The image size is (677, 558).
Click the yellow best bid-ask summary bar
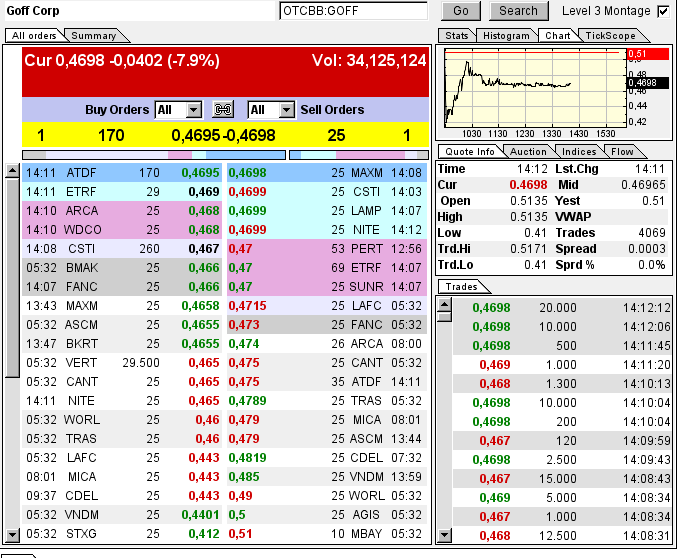coord(225,135)
